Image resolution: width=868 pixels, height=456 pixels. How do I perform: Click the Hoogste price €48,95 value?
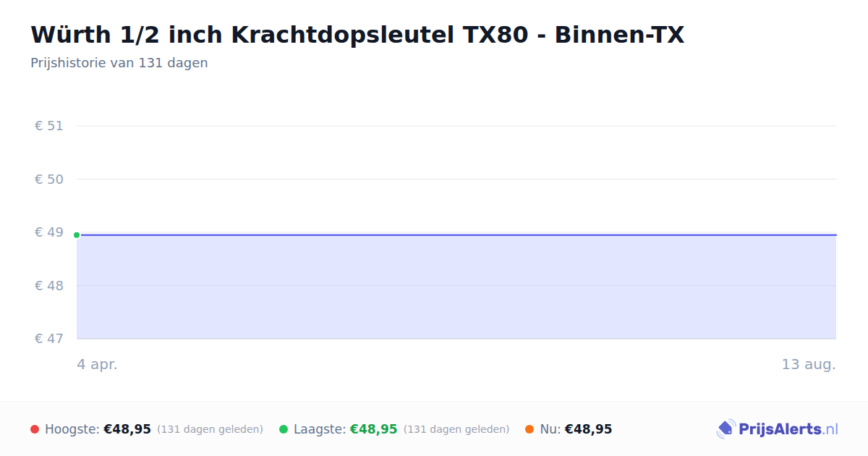click(x=127, y=429)
